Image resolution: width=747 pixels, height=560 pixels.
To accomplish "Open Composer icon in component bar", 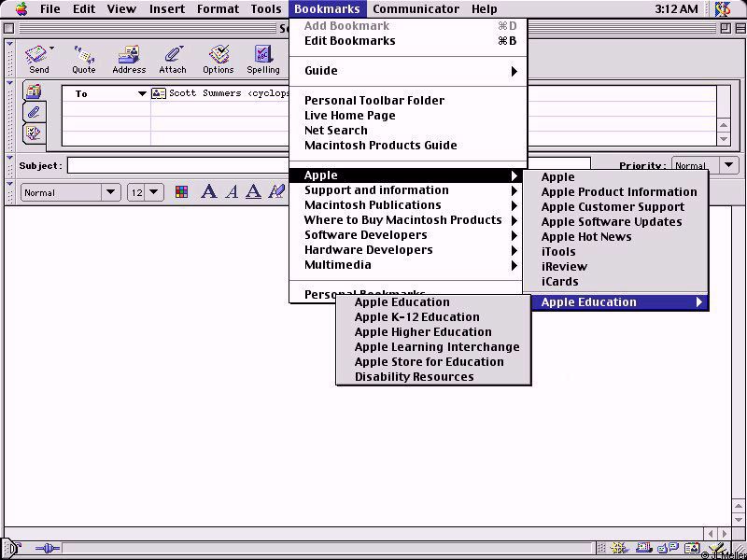I will tap(718, 549).
